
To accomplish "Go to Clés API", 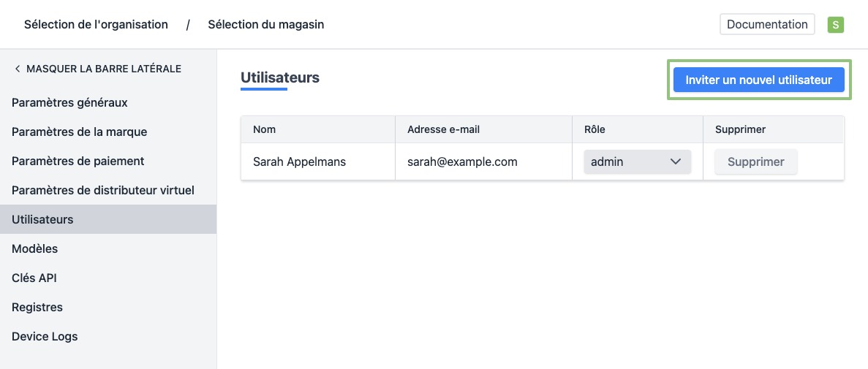I will 34,278.
